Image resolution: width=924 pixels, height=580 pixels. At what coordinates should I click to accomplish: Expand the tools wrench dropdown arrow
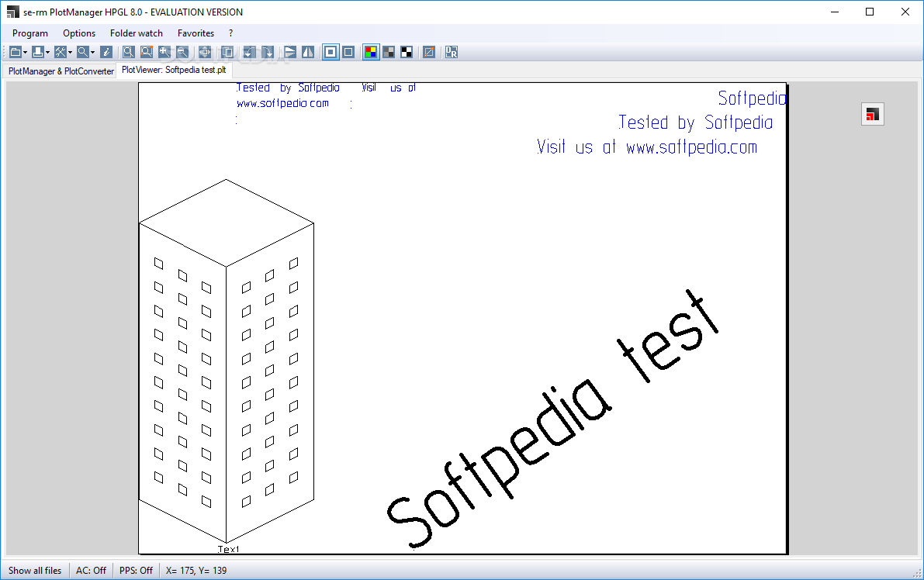[x=70, y=53]
